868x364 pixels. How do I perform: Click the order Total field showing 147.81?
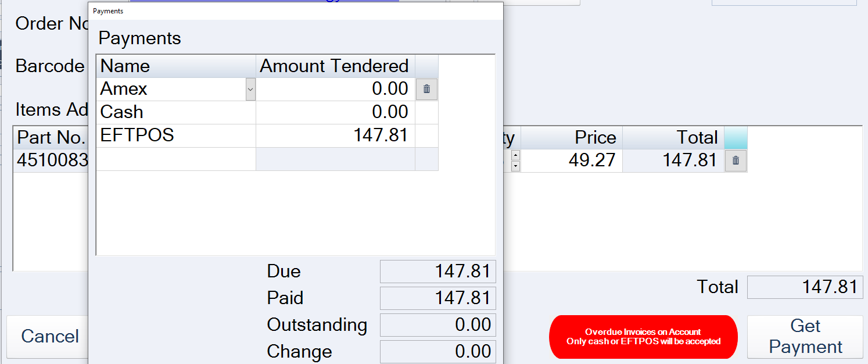(x=805, y=287)
